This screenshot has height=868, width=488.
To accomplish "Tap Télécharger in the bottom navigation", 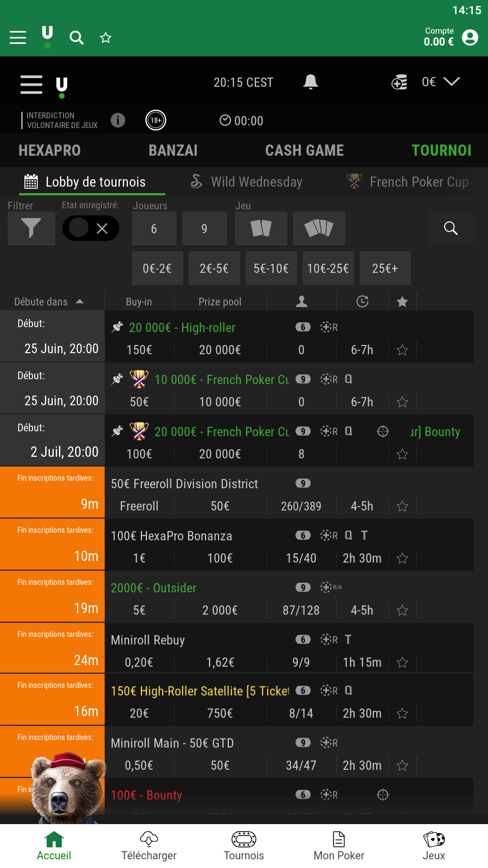I will click(x=149, y=846).
